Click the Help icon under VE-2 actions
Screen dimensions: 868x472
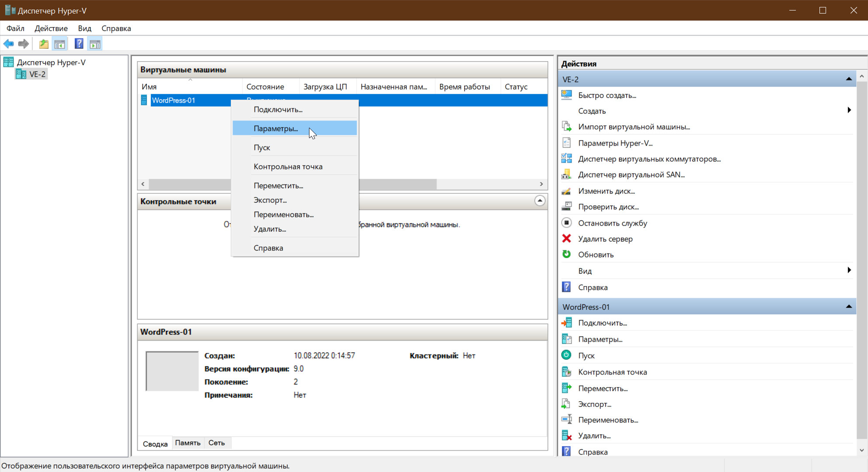[x=566, y=287]
